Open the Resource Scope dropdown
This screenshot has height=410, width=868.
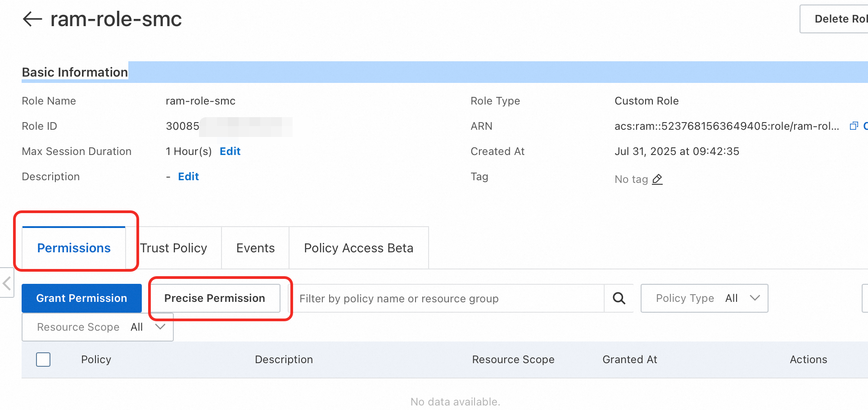pos(97,327)
